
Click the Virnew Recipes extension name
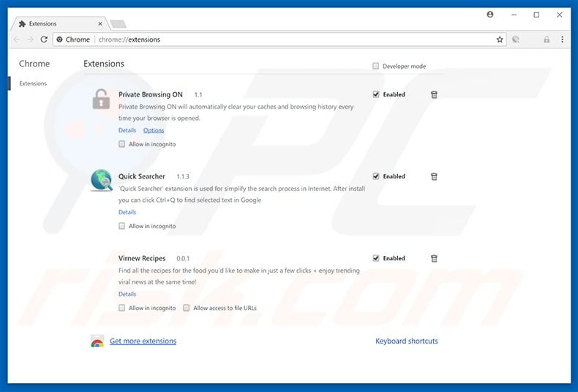142,258
